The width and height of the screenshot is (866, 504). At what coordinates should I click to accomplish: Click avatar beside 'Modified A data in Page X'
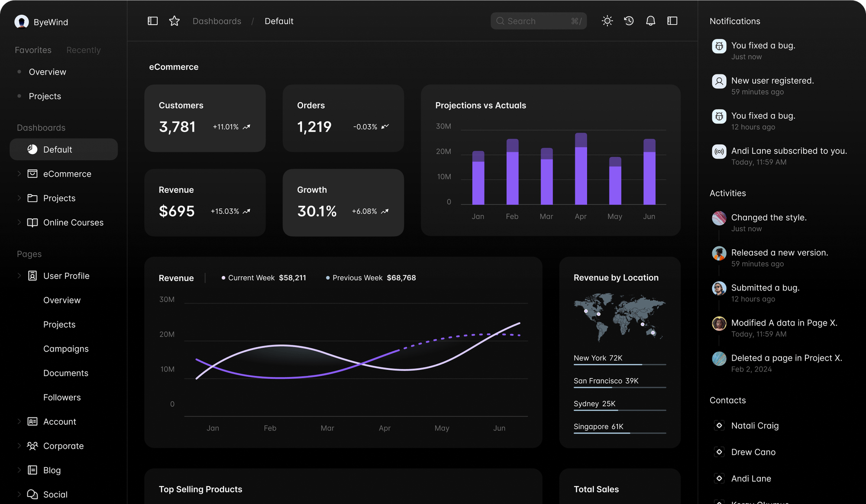click(x=719, y=323)
